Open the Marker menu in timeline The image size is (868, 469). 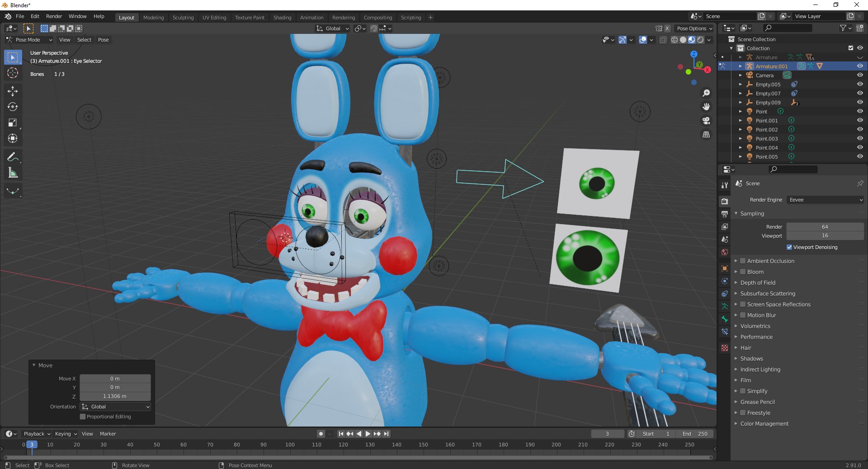[108, 434]
